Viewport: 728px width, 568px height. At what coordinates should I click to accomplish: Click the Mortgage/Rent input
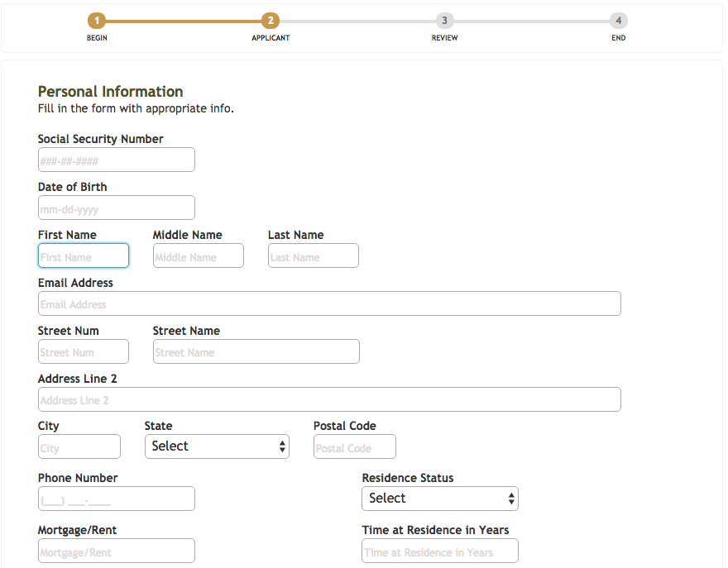(x=117, y=551)
